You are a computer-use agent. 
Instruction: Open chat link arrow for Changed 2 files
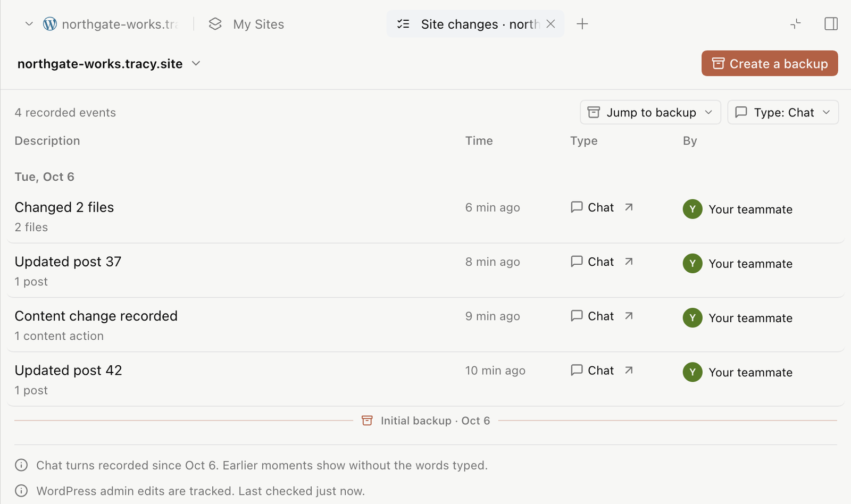click(x=629, y=207)
